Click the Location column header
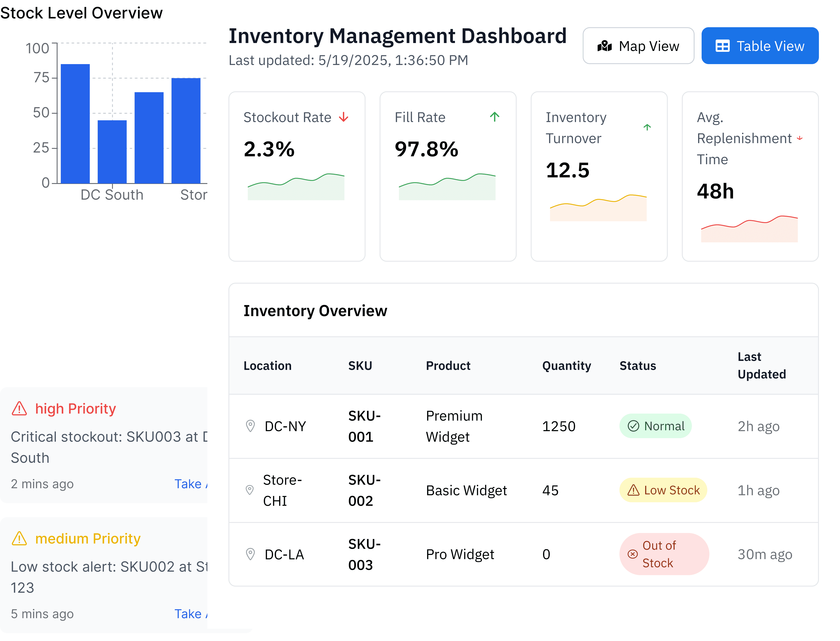 pos(267,366)
